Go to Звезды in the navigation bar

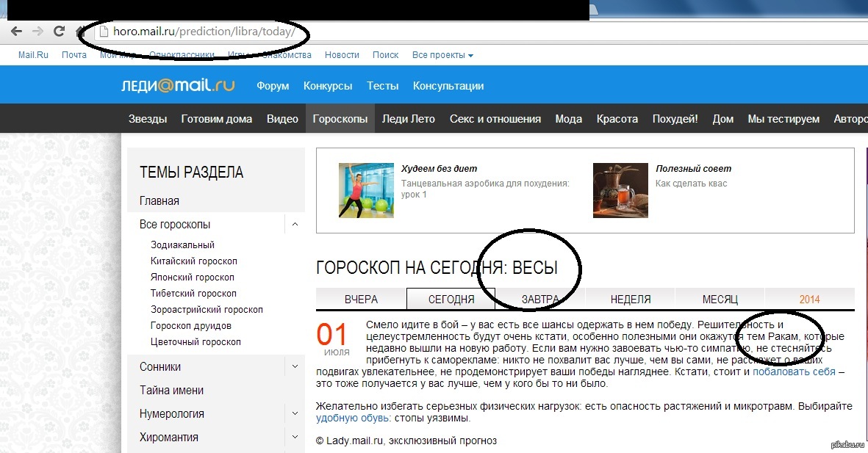pyautogui.click(x=148, y=118)
